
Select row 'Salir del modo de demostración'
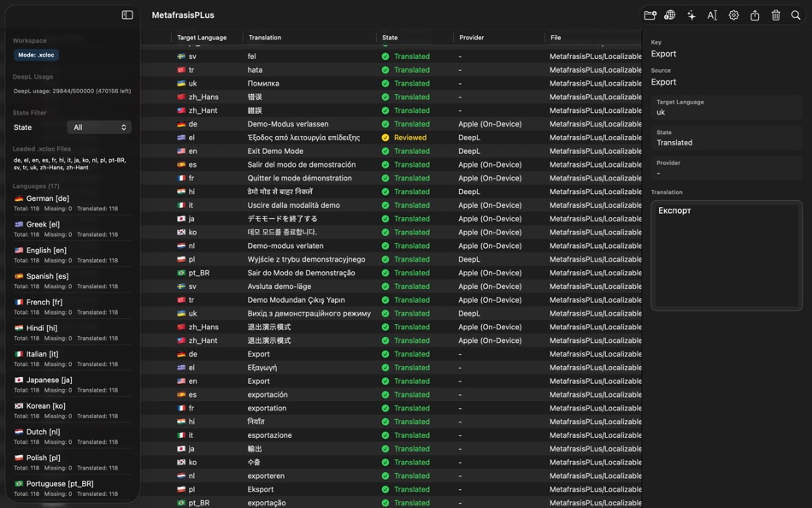pos(391,165)
